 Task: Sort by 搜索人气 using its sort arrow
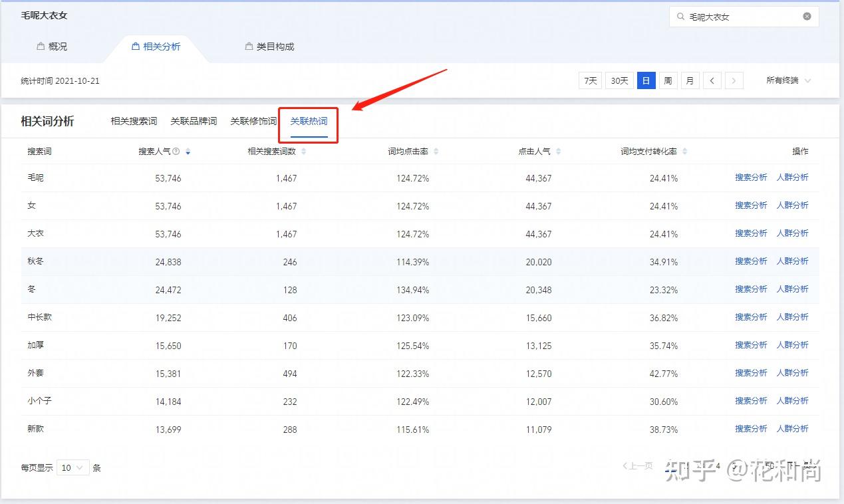pos(188,152)
